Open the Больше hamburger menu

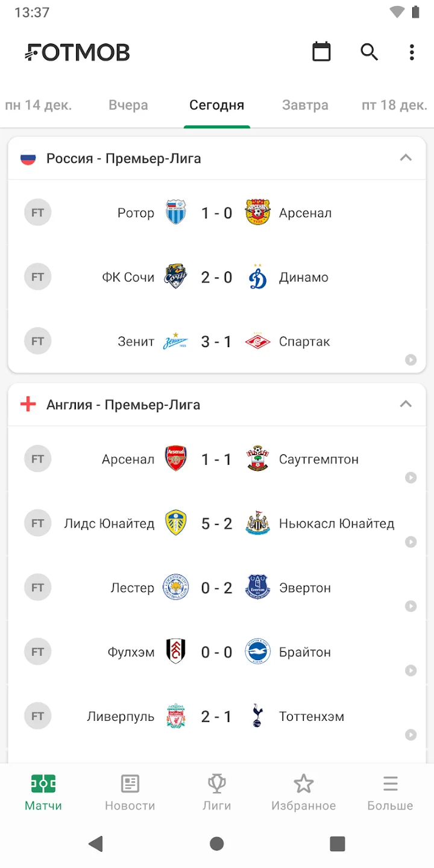click(x=390, y=792)
